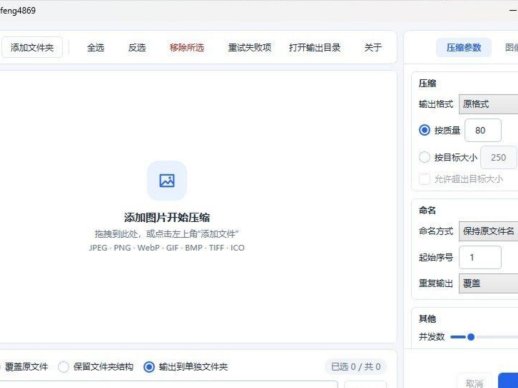
Task: Adjust the 并发数 slider handle
Action: click(471, 337)
